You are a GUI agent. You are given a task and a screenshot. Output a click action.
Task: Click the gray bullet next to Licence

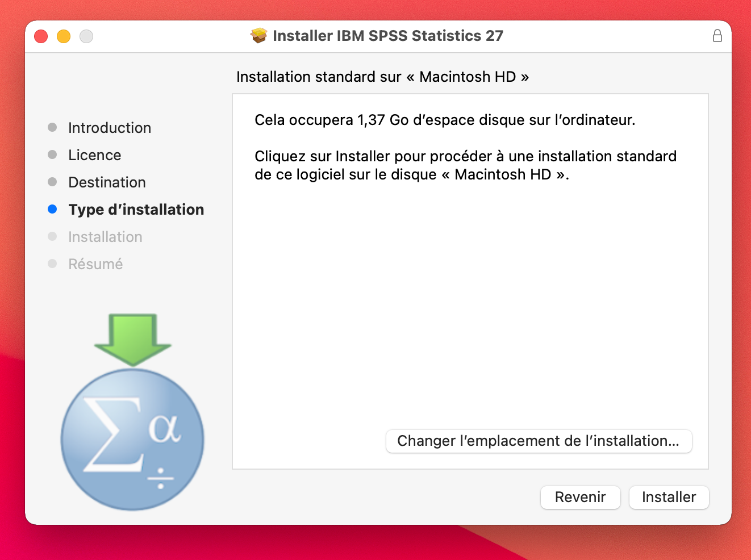click(x=52, y=154)
